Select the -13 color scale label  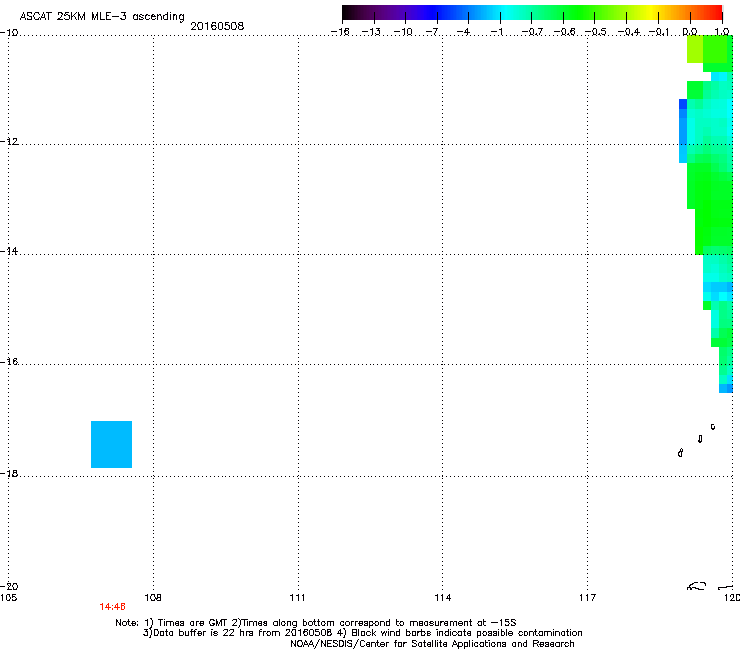tap(371, 32)
